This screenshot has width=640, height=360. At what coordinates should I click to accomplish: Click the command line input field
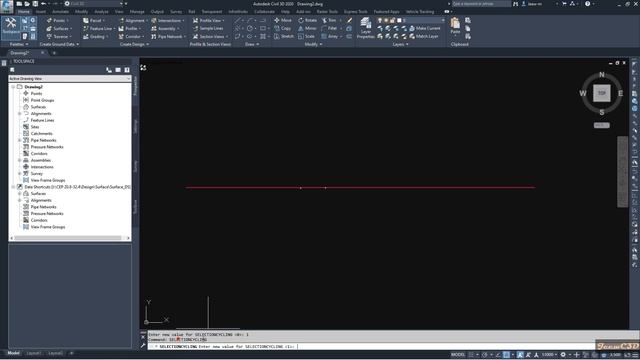[x=371, y=347]
